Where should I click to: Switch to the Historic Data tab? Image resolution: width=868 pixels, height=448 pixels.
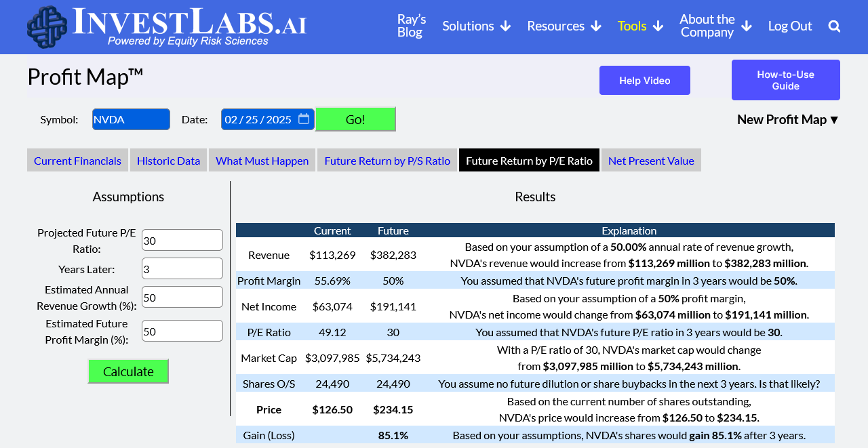[x=168, y=161]
